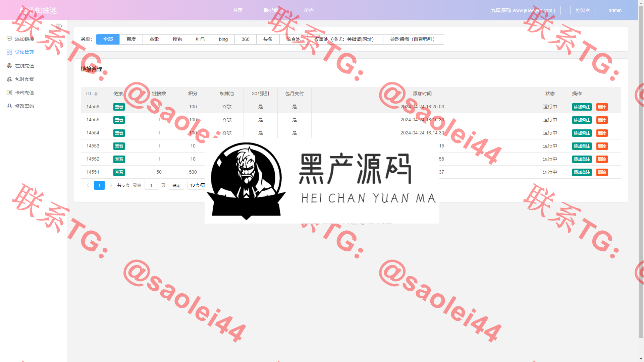Select the 谷歌留痕 type filter
Image resolution: width=644 pixels, height=362 pixels.
click(414, 39)
